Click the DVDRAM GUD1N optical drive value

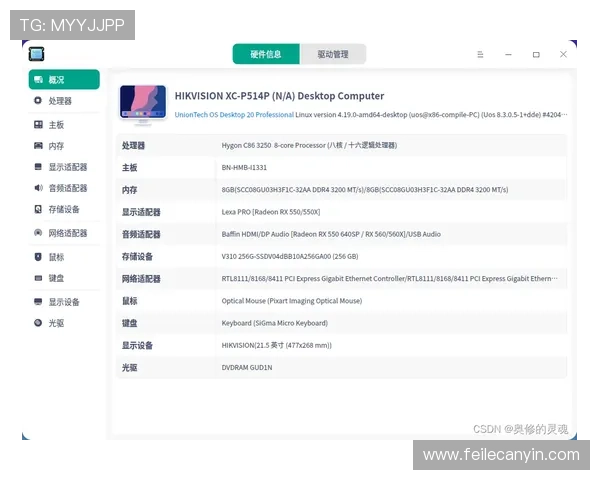click(247, 367)
